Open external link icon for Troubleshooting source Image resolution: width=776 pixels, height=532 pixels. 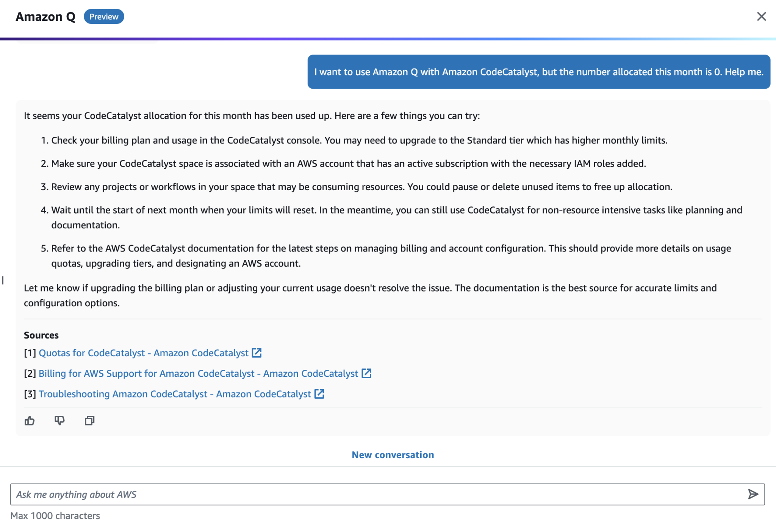click(x=319, y=394)
